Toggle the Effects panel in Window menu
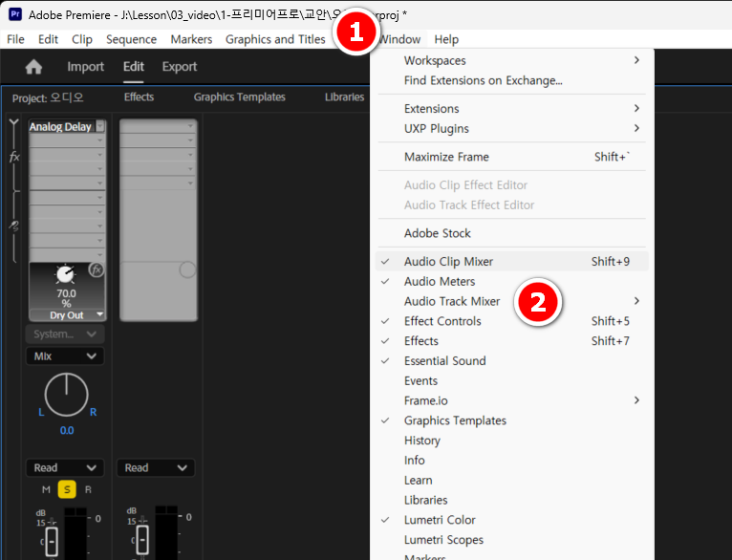Image resolution: width=732 pixels, height=560 pixels. pyautogui.click(x=511, y=341)
